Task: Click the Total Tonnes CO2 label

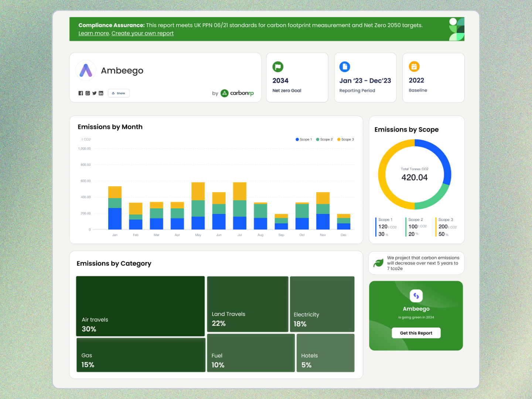Action: [415, 169]
